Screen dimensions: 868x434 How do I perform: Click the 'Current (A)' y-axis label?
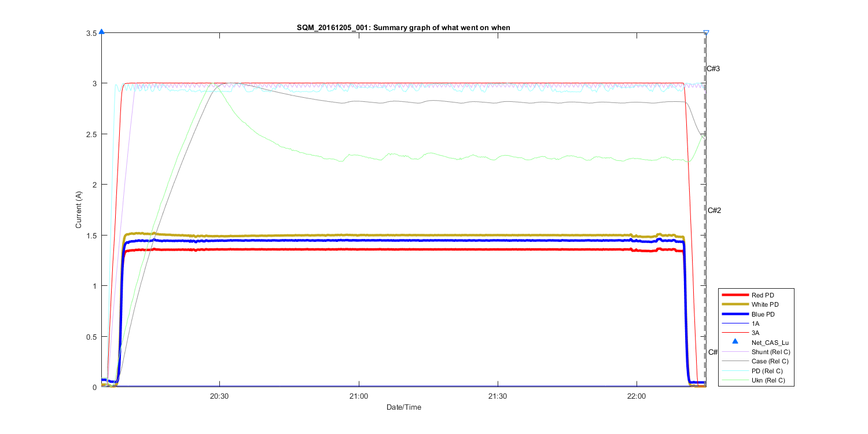pyautogui.click(x=79, y=208)
